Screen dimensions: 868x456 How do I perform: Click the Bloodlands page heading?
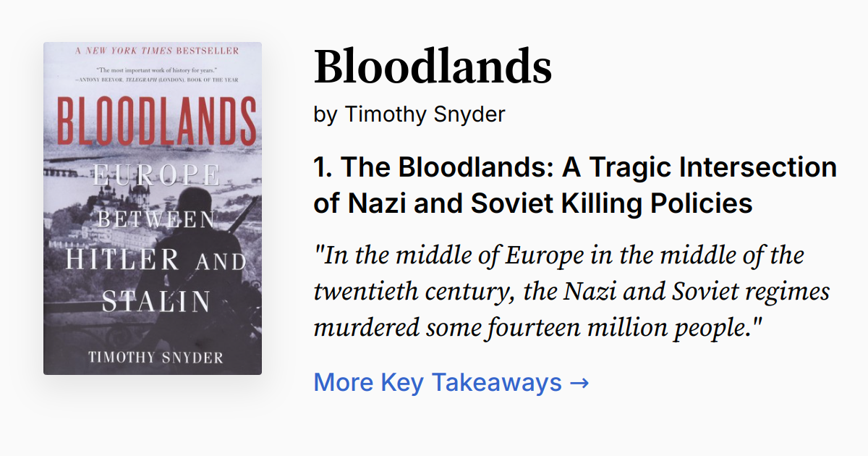point(433,67)
